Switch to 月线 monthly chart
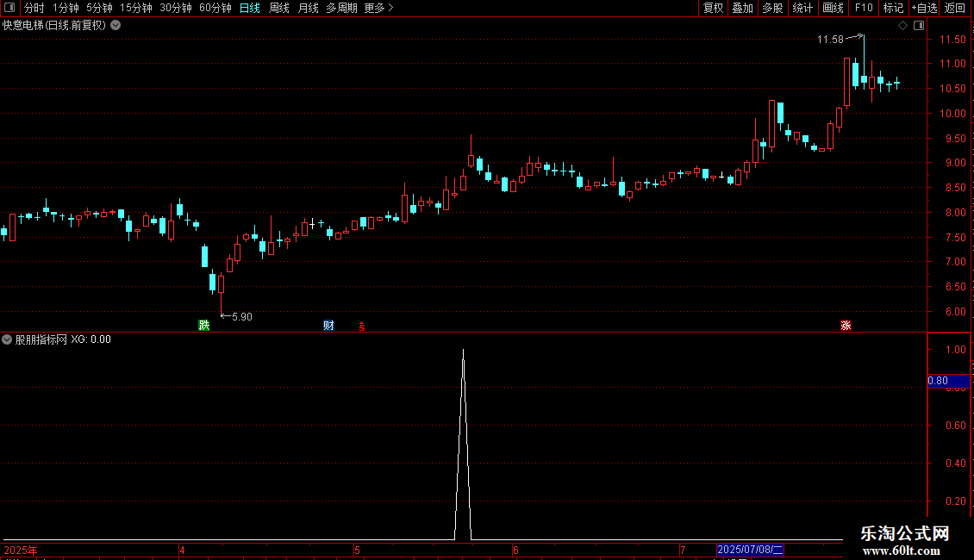The width and height of the screenshot is (974, 560). [308, 8]
